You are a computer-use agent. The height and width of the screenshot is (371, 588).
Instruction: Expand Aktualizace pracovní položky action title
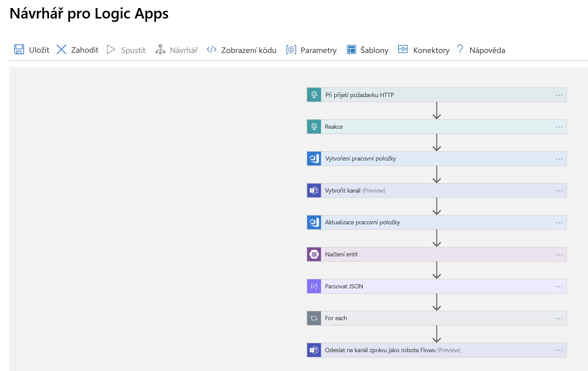point(362,222)
